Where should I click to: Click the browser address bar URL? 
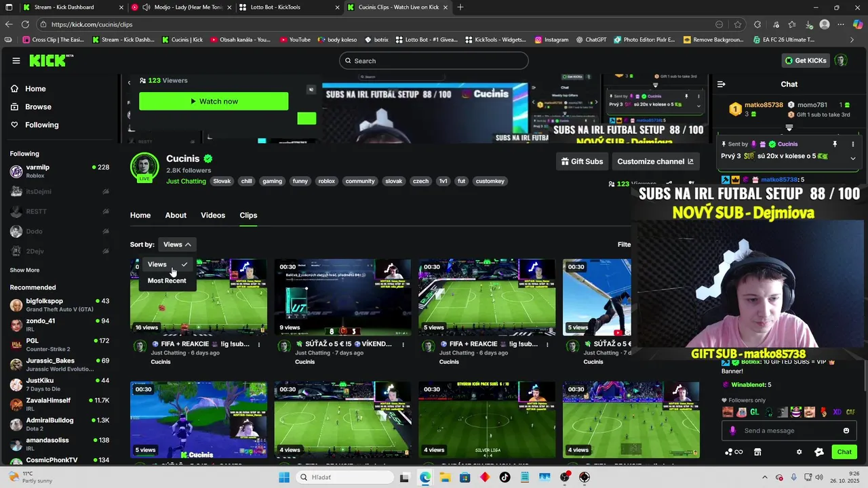pyautogui.click(x=92, y=24)
